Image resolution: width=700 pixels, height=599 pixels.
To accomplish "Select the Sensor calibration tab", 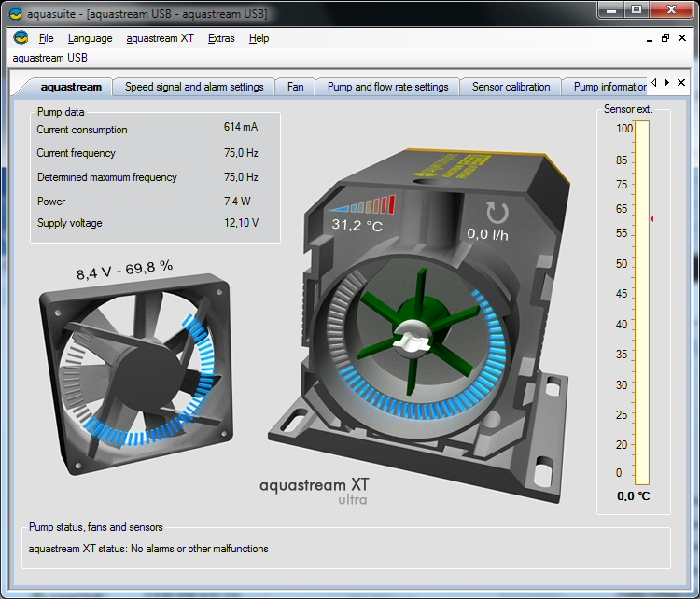I will (511, 87).
